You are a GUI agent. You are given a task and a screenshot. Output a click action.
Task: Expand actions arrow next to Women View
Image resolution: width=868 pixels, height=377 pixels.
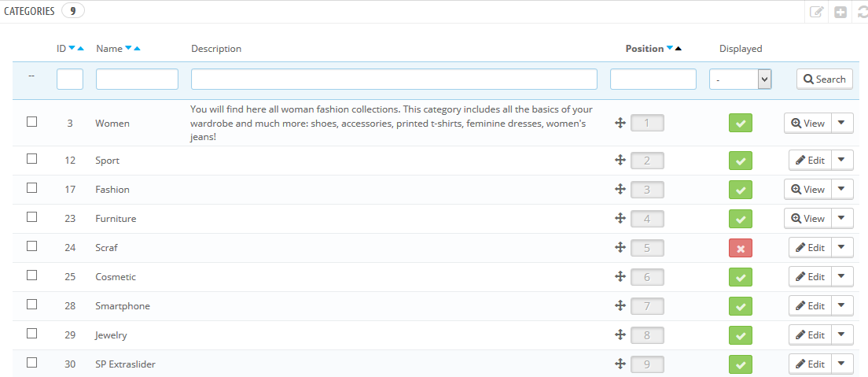coord(842,123)
